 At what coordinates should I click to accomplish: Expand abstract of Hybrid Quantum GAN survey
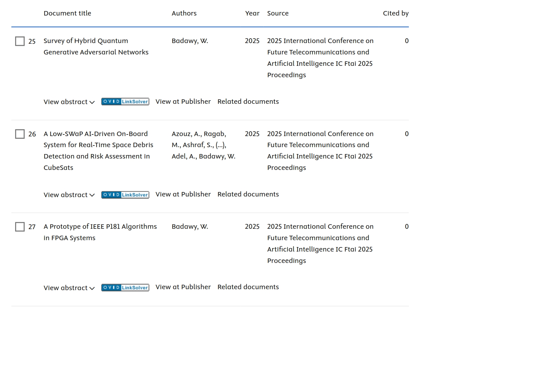coord(69,102)
